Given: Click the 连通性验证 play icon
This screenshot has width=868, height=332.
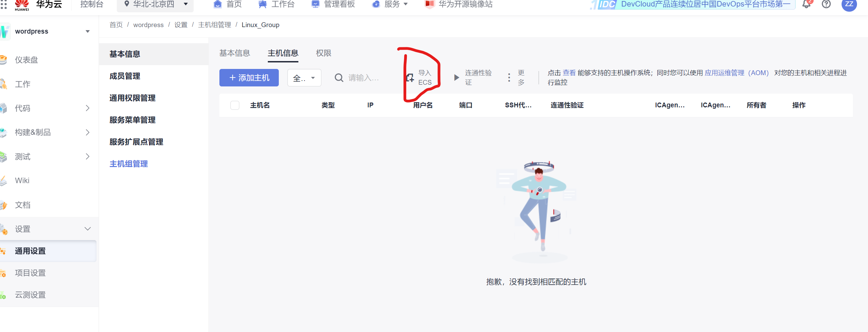Looking at the screenshot, I should coord(456,78).
